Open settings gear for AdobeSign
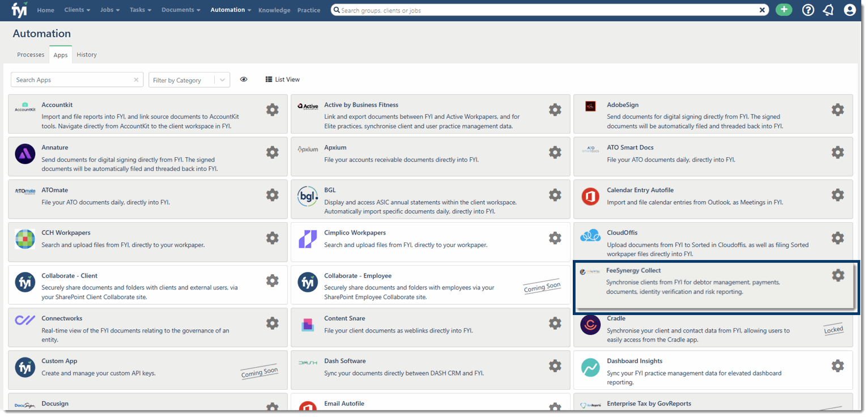The image size is (868, 417). pyautogui.click(x=838, y=110)
